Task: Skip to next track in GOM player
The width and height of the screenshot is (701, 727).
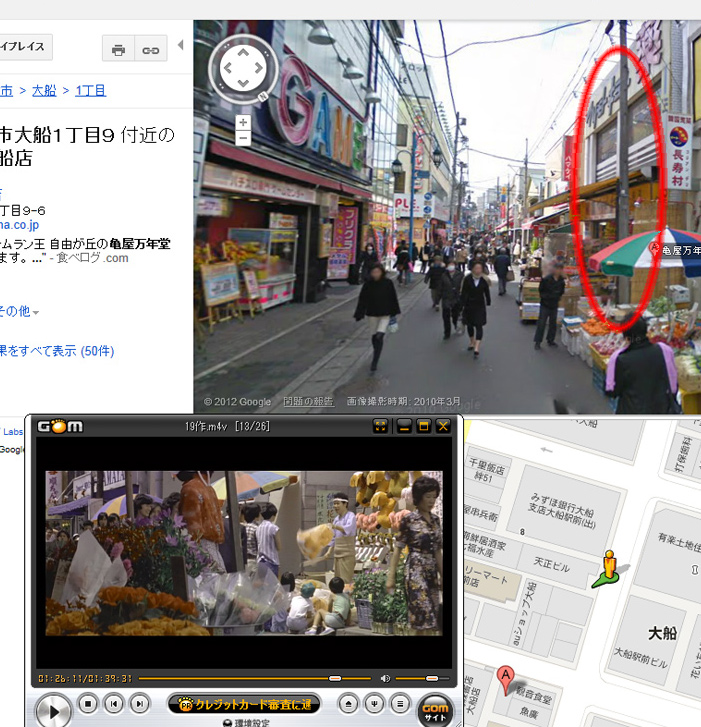Action: [140, 704]
